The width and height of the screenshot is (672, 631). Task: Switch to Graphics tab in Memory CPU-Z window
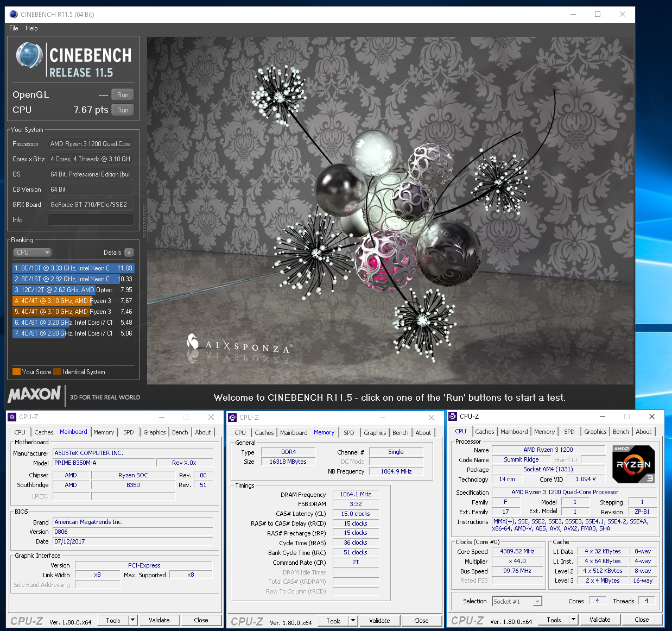pyautogui.click(x=375, y=433)
